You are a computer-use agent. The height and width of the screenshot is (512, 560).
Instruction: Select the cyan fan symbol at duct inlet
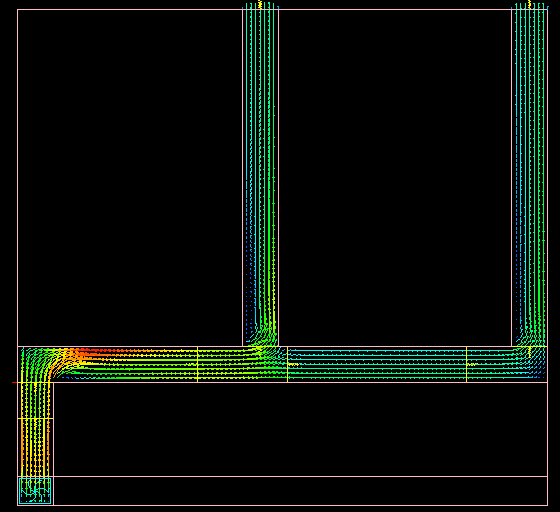(x=35, y=491)
